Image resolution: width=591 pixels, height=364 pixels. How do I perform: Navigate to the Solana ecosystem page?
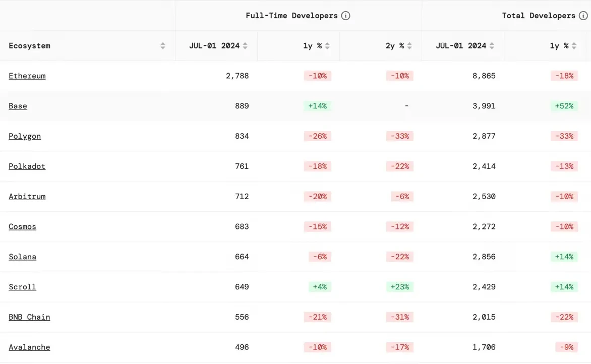click(23, 257)
